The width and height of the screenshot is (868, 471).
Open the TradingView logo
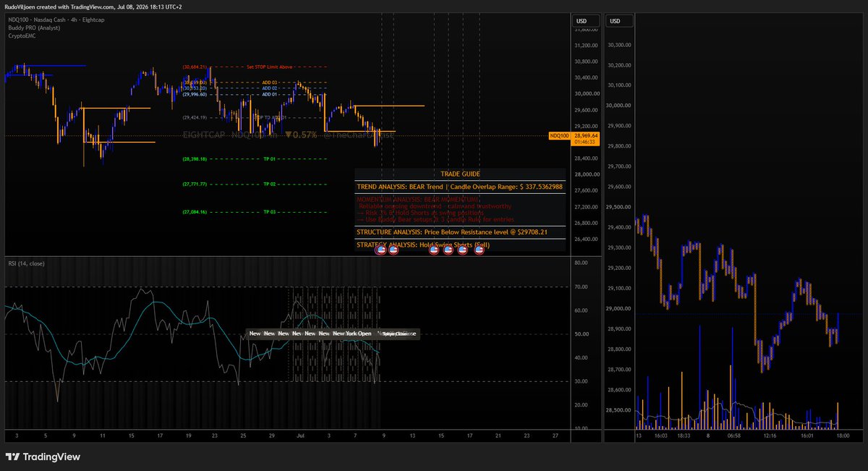(x=43, y=457)
